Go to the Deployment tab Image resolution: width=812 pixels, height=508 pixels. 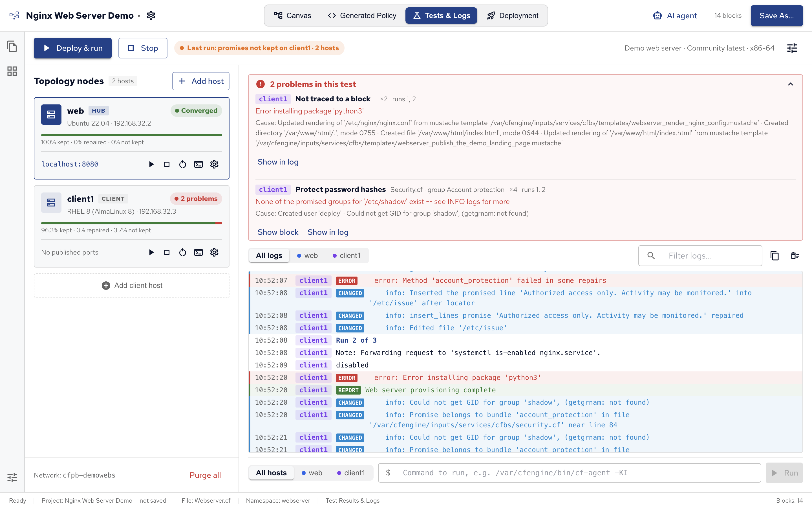tap(512, 16)
